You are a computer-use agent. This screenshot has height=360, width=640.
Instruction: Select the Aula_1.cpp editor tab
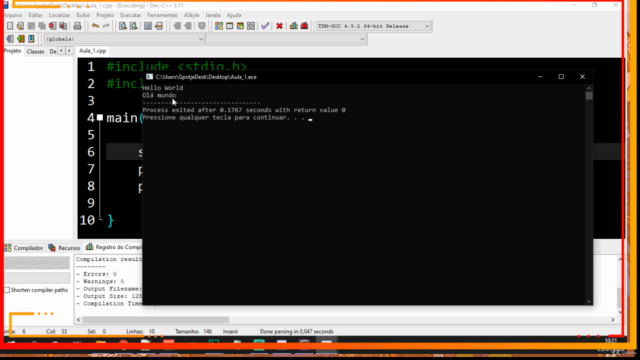coord(93,51)
